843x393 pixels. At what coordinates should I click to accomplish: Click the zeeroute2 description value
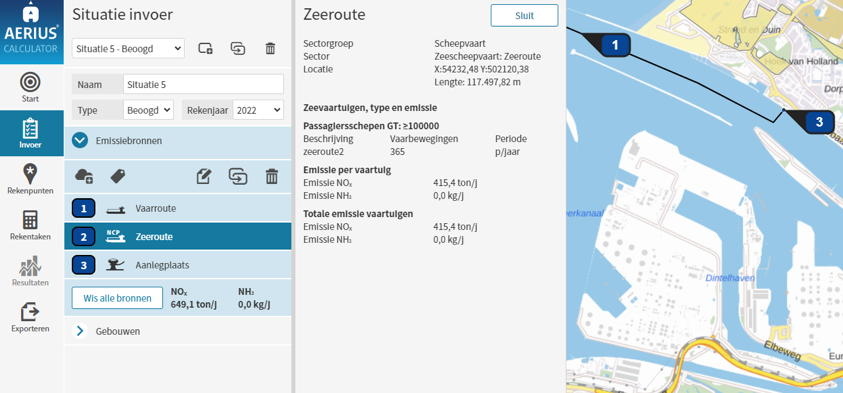(x=323, y=152)
